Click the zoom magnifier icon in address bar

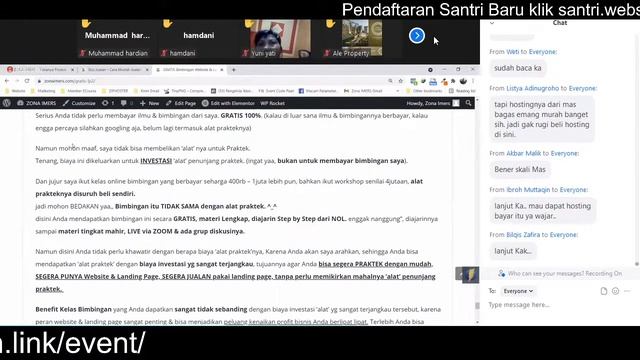pyautogui.click(x=391, y=81)
